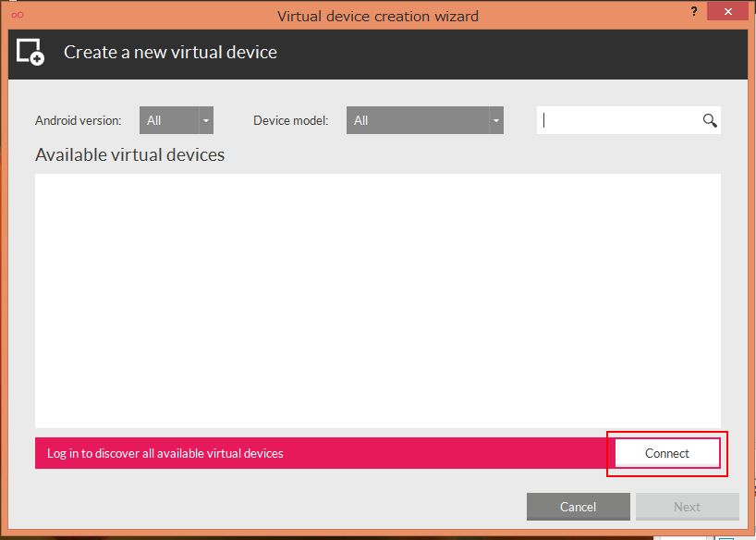Viewport: 756px width, 540px height.
Task: Click the 'Android version:' label
Action: 79,120
